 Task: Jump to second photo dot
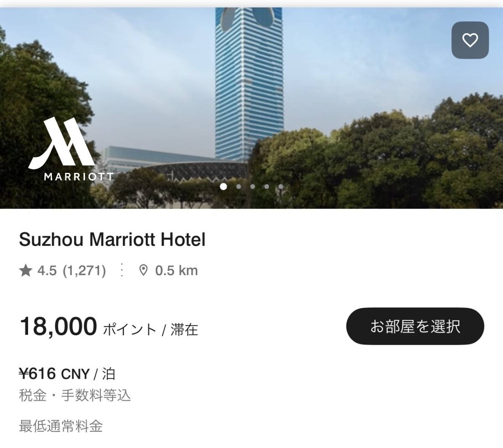(x=239, y=186)
